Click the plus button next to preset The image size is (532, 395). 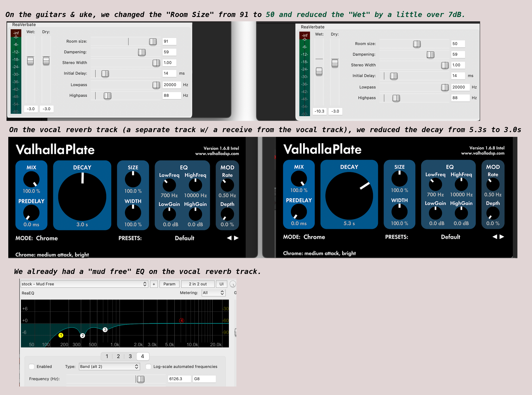tap(154, 284)
